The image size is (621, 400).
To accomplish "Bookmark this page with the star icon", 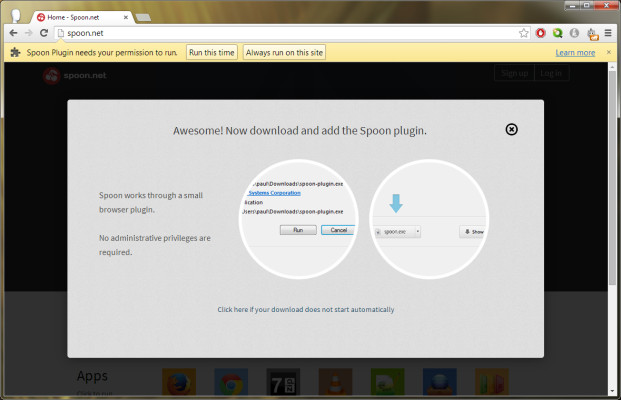I will click(524, 33).
